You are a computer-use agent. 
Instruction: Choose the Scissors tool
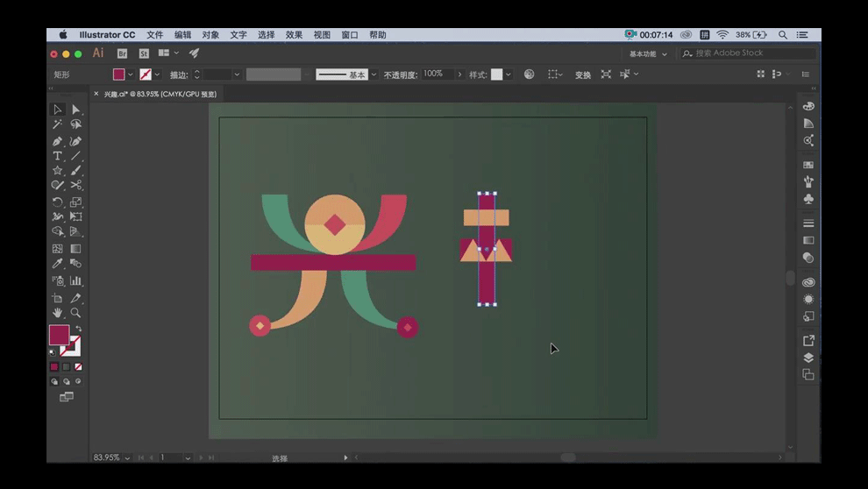point(76,185)
